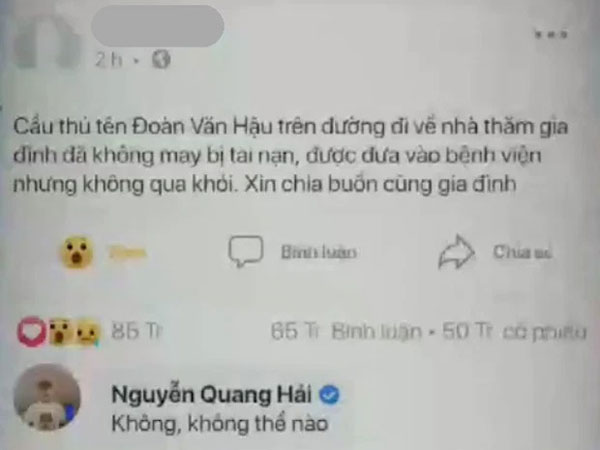Viewport: 600px width, 450px height.
Task: Open the blurred post author avatar
Action: coord(46,42)
